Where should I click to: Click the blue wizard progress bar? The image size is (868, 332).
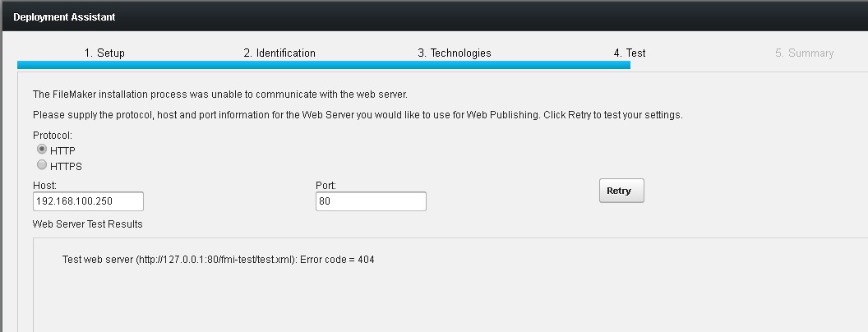click(324, 65)
